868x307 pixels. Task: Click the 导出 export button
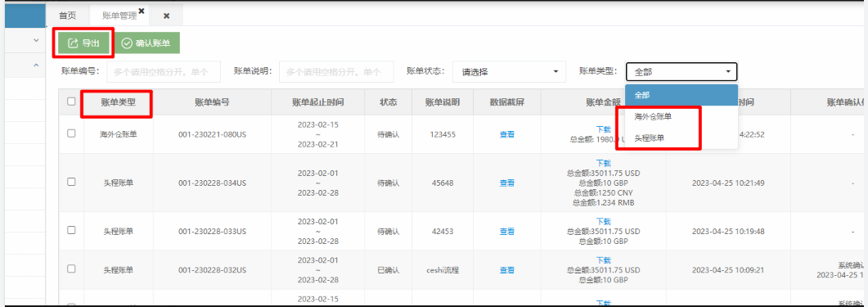click(83, 43)
